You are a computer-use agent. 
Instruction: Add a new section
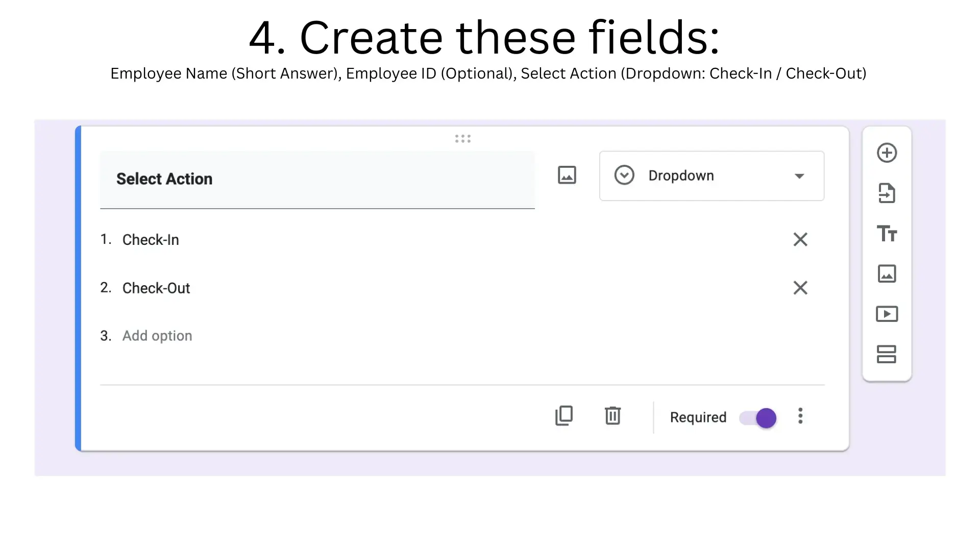[887, 355]
